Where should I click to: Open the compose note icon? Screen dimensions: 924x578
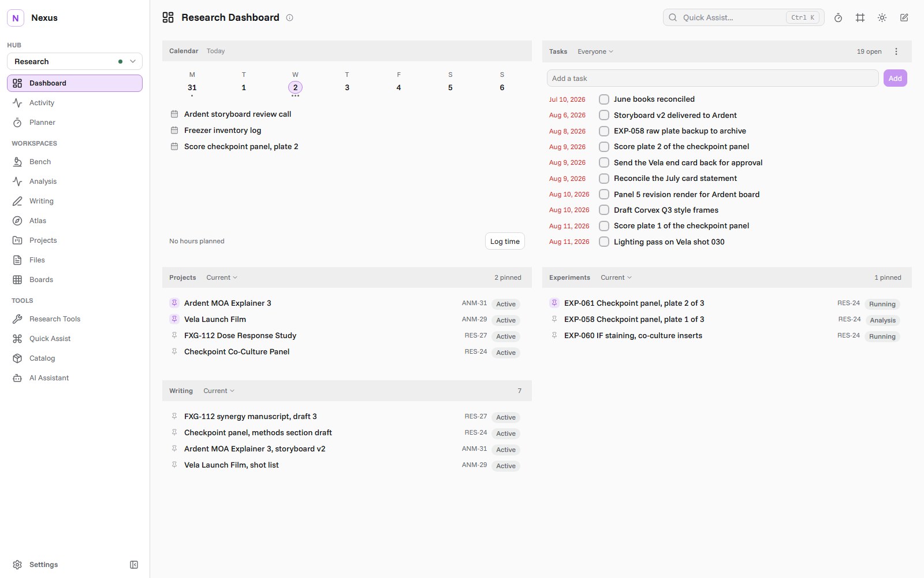coord(904,18)
